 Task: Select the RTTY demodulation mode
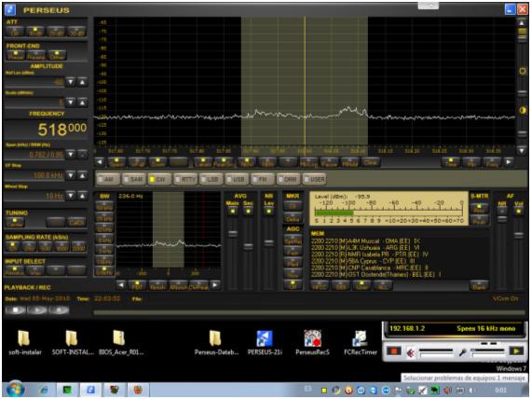click(184, 179)
